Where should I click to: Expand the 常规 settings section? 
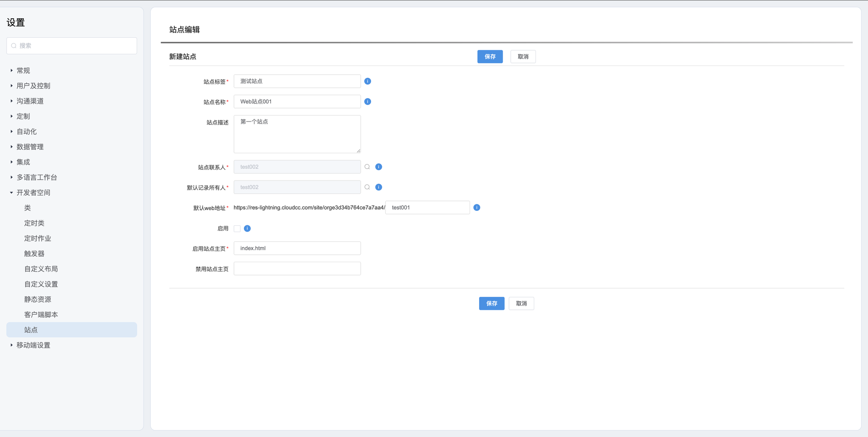(x=23, y=70)
